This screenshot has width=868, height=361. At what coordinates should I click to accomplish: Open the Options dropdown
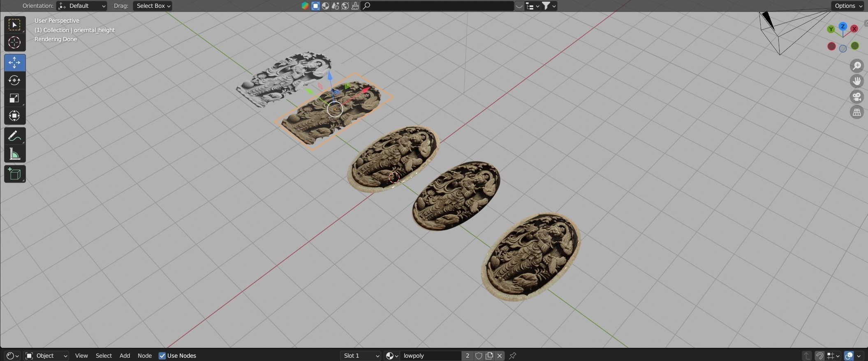849,6
